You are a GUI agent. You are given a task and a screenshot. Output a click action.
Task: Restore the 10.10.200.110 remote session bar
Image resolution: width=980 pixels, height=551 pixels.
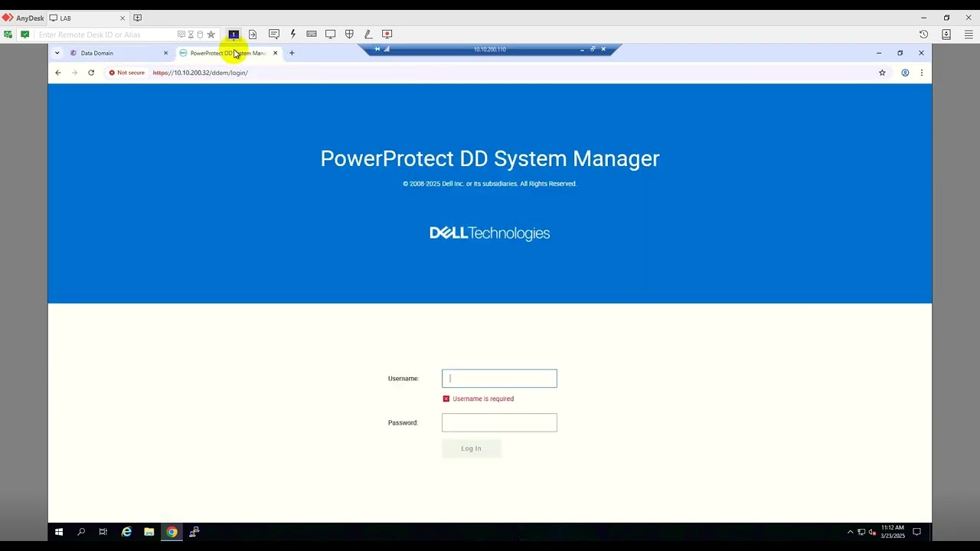(593, 49)
